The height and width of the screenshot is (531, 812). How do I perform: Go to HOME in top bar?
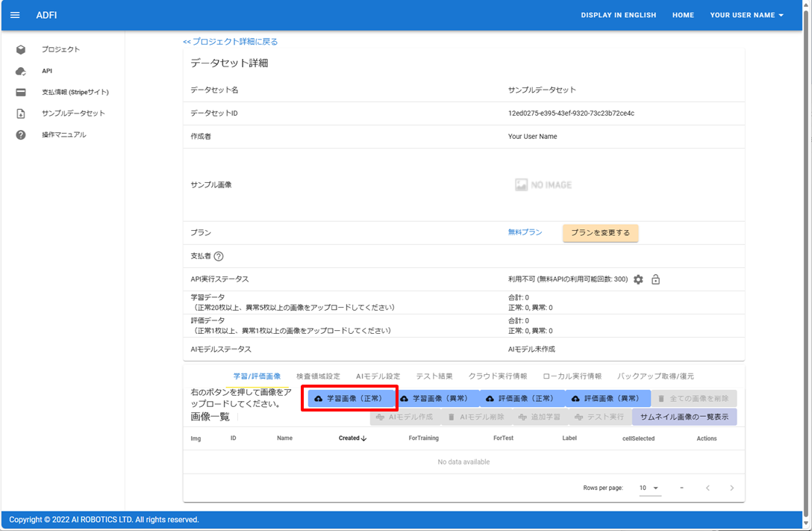(683, 15)
